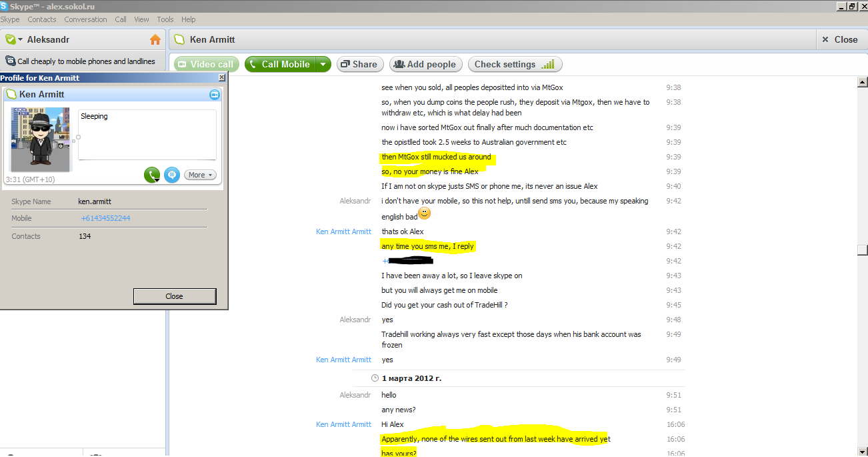Open Aleksandr's online status dropdown
This screenshot has width=868, height=457.
click(14, 39)
